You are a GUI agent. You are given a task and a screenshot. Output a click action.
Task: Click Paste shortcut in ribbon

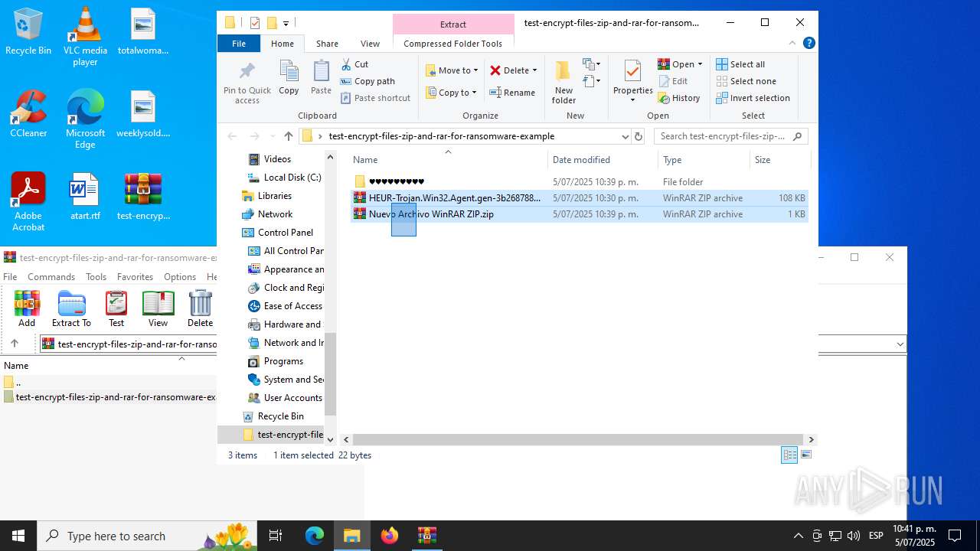(376, 98)
